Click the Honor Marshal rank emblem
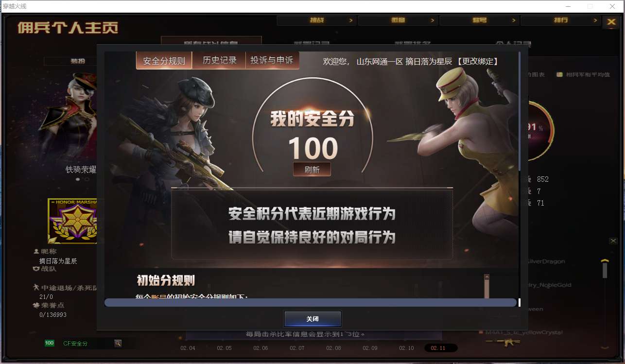The image size is (625, 364). (x=73, y=221)
